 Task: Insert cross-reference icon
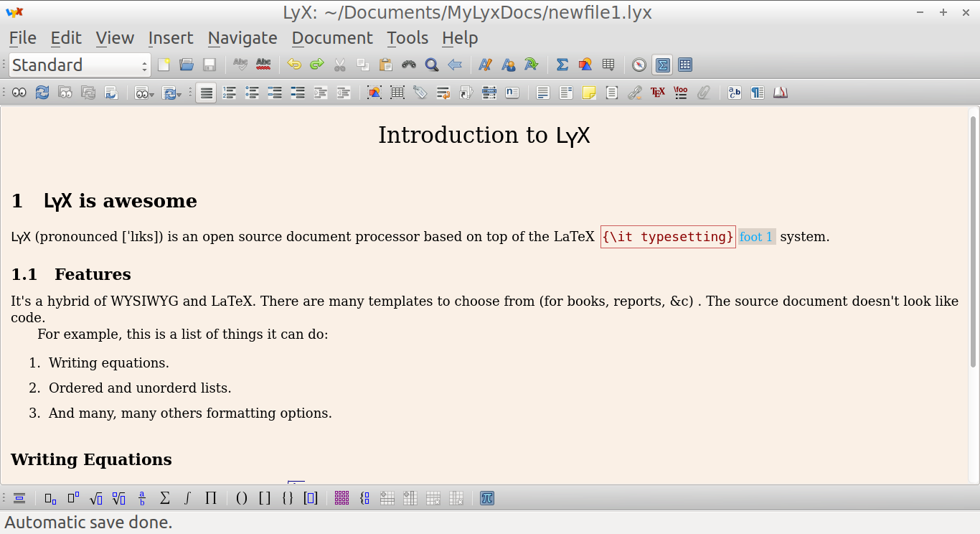point(443,93)
